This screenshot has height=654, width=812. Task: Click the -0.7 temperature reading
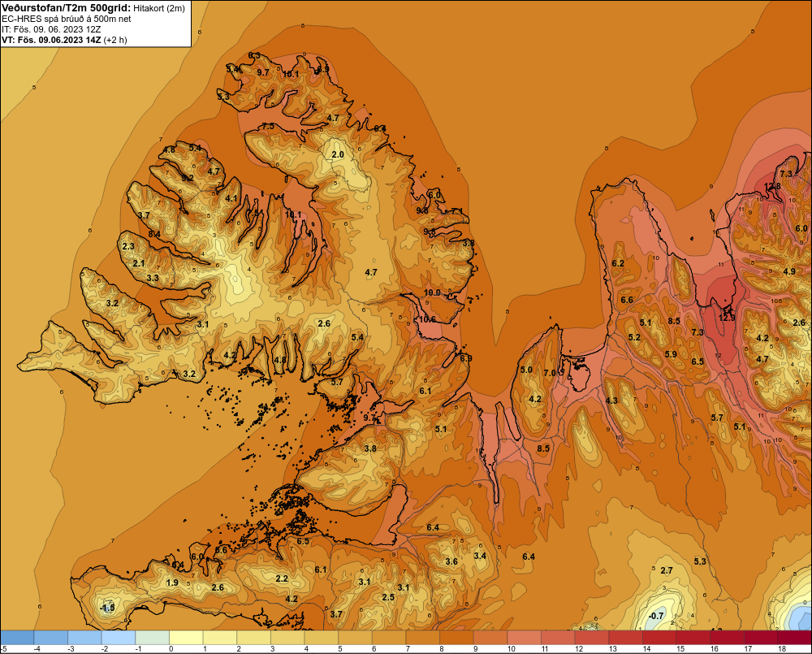(655, 616)
